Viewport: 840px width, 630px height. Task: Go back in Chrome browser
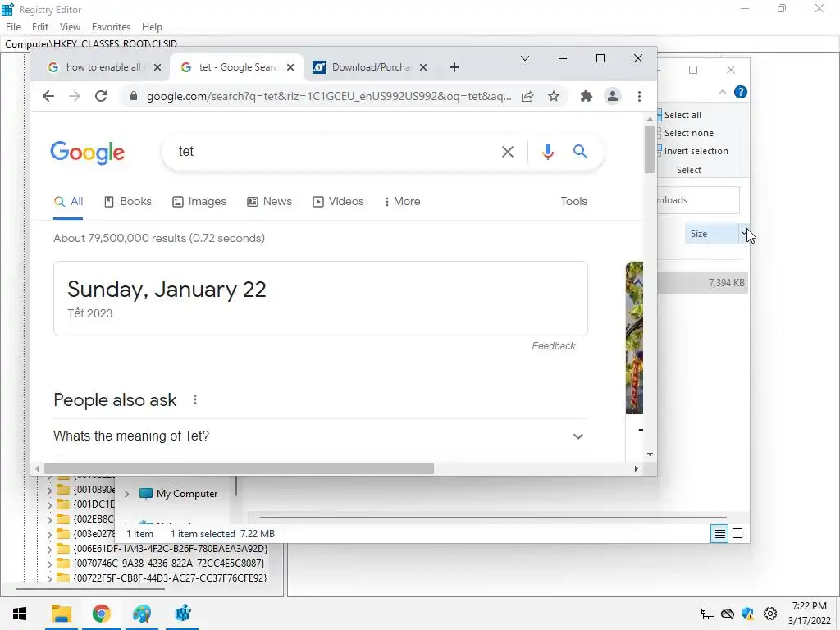tap(48, 96)
